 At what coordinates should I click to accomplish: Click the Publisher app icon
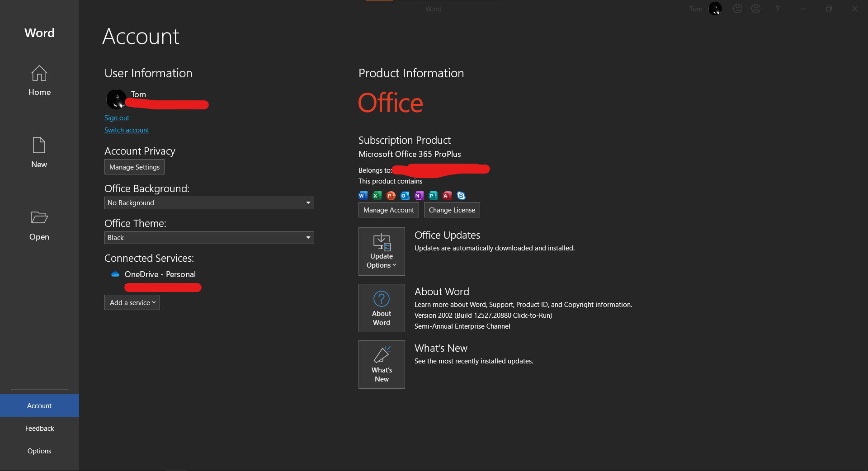[433, 196]
